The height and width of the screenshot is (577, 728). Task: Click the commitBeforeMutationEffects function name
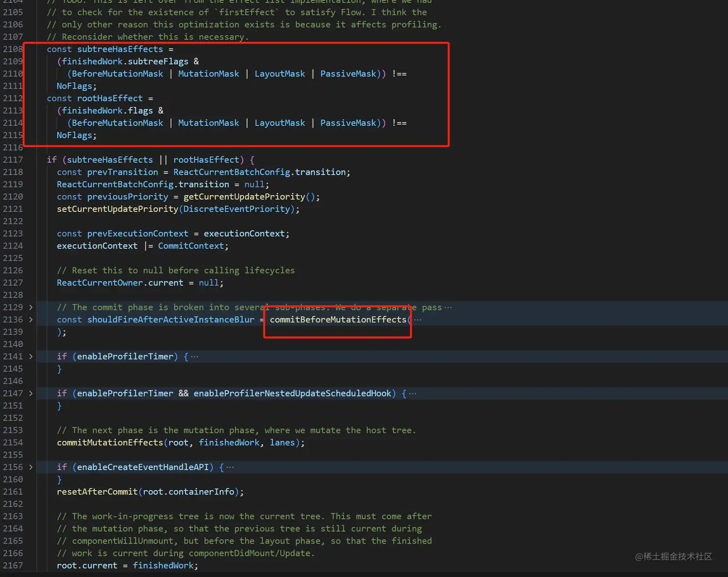coord(338,320)
